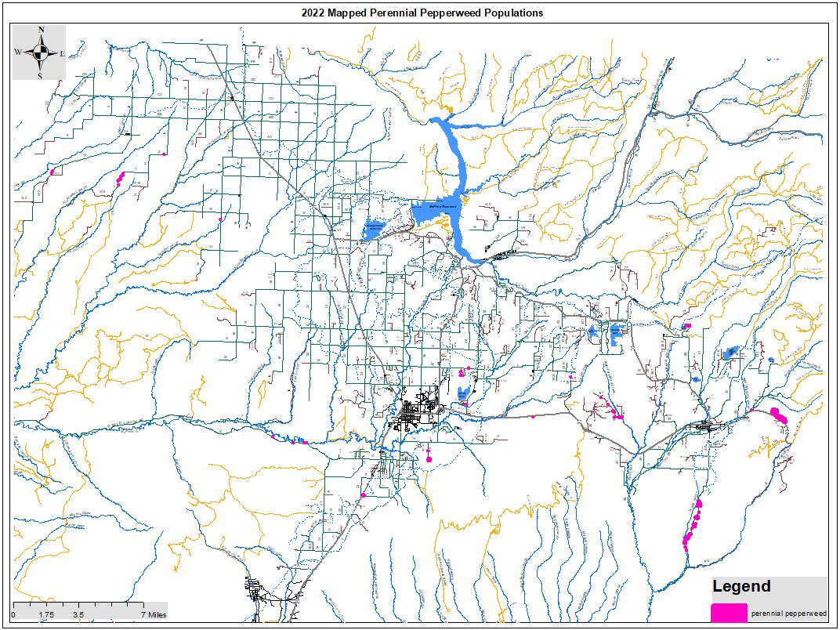The image size is (840, 630).
Task: Click the pepperweed patch south of central town
Action: point(429,454)
